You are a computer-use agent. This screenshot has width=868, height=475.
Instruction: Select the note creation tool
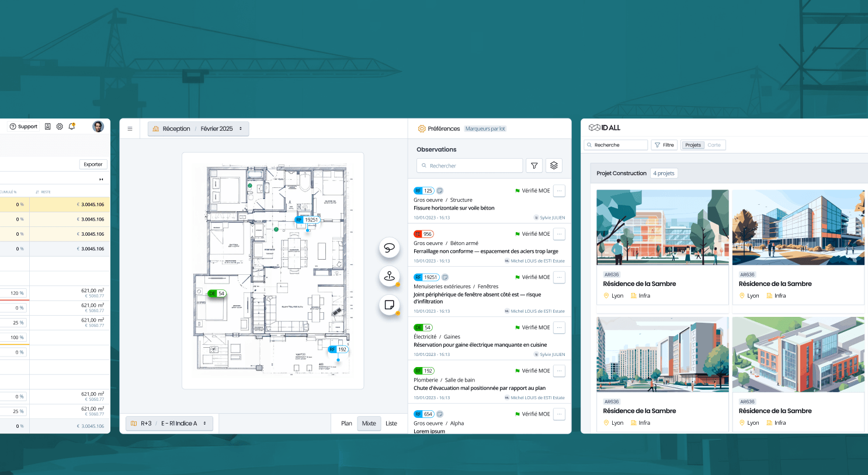(390, 305)
